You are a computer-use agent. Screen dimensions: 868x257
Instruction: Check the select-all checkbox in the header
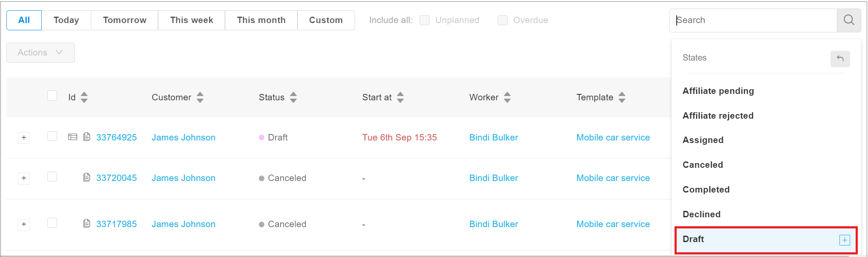coord(52,96)
